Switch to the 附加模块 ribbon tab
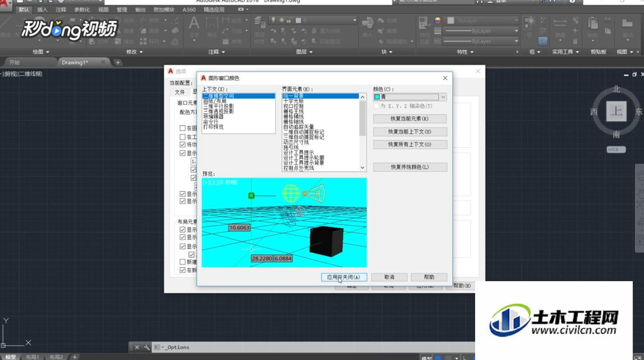Viewport: 644px width, 360px height. [163, 9]
